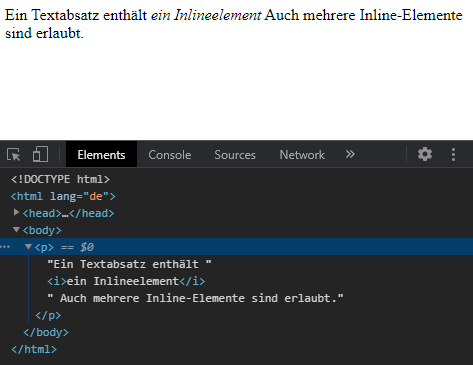This screenshot has width=473, height=365.
Task: Toggle the device toolbar icon
Action: [40, 154]
